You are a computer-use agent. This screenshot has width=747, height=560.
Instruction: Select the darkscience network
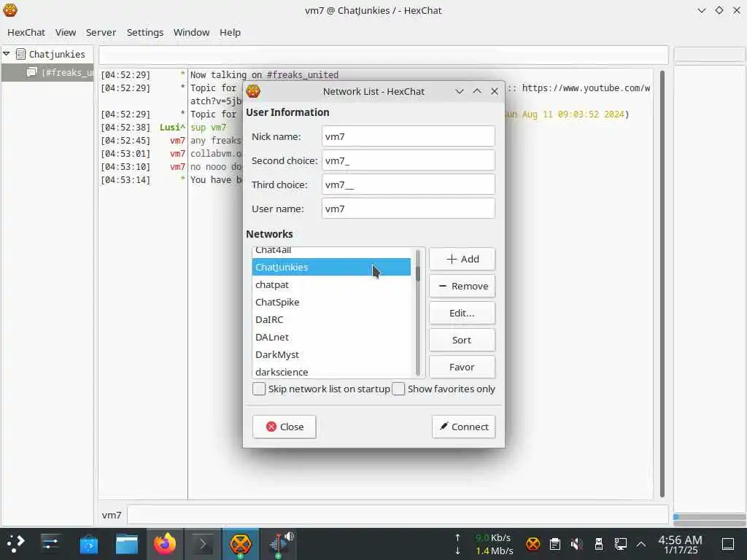click(x=331, y=371)
